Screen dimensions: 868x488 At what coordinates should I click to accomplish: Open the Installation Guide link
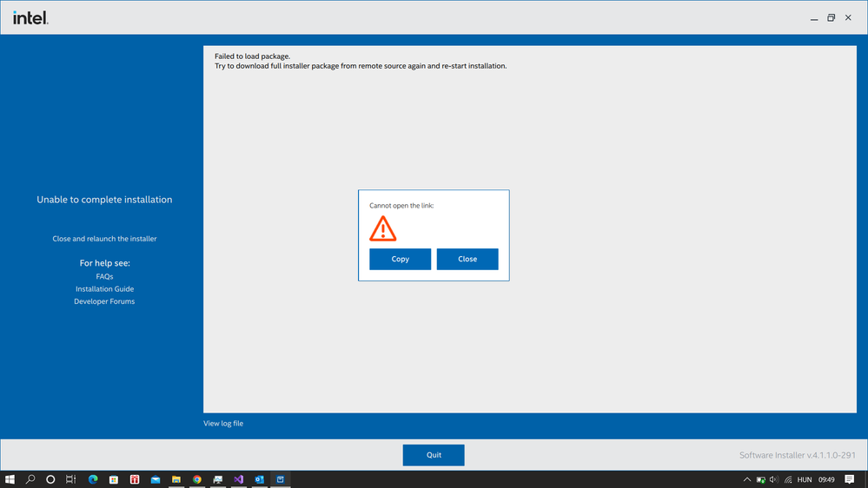(x=104, y=289)
